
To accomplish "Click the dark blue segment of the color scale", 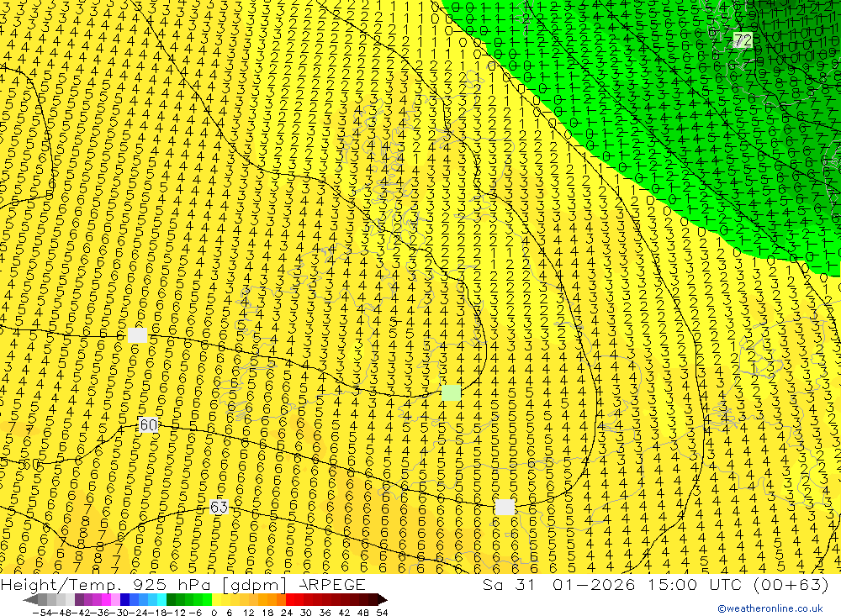I will pos(125,599).
